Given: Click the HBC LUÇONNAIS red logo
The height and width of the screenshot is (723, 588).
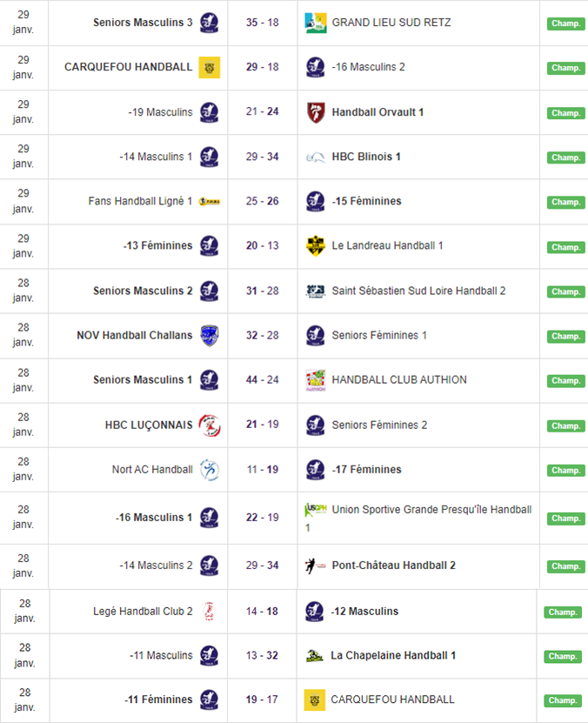Looking at the screenshot, I should click(209, 425).
